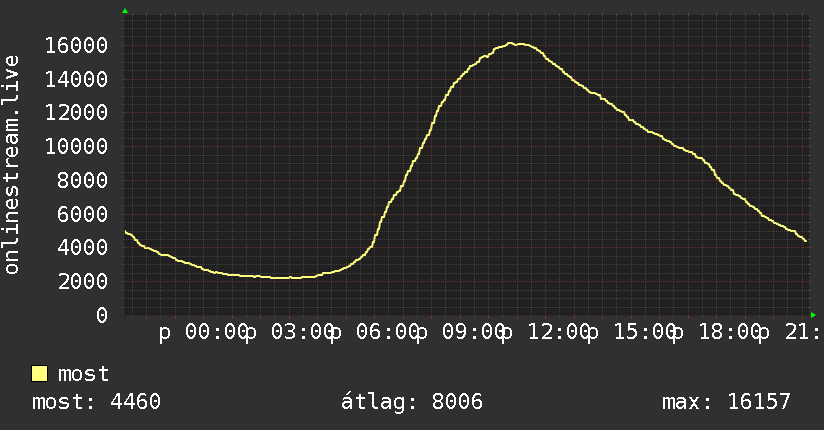Screen dimensions: 824x430
Task: Click the vertical axis label 'onlinestream.live'
Action: (x=12, y=165)
